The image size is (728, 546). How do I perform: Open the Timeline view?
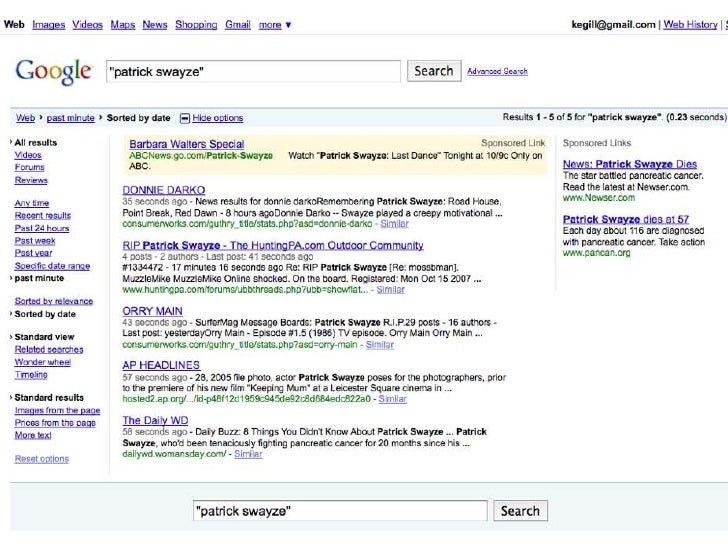click(x=31, y=375)
